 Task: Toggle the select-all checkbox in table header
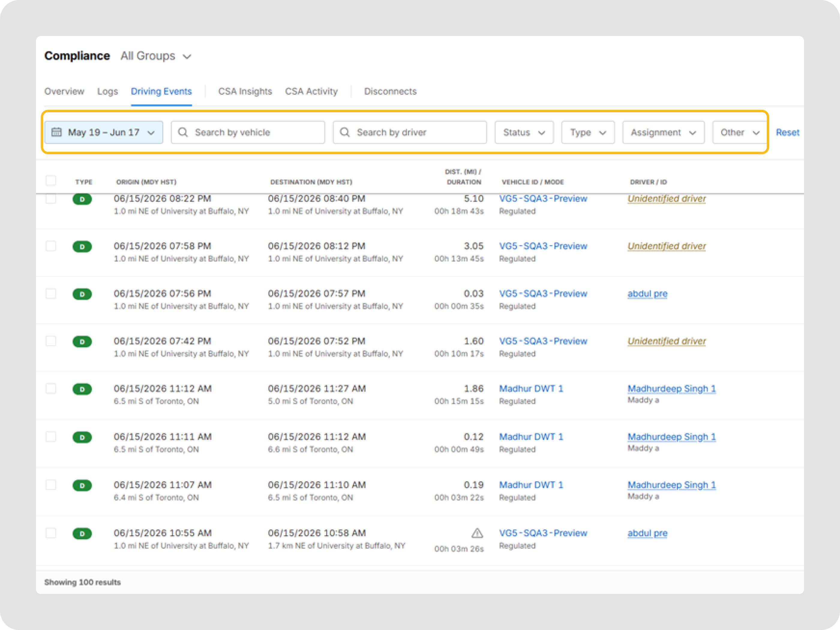click(51, 180)
